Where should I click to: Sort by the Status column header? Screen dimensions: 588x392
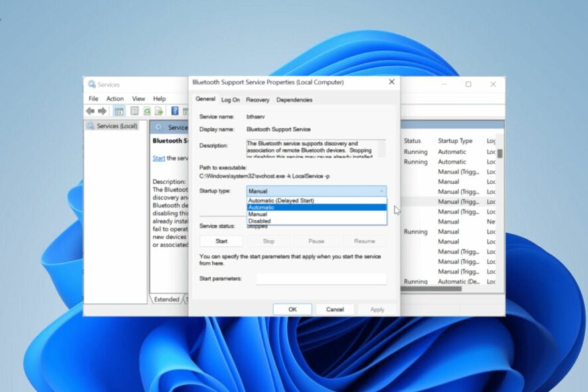pos(412,141)
